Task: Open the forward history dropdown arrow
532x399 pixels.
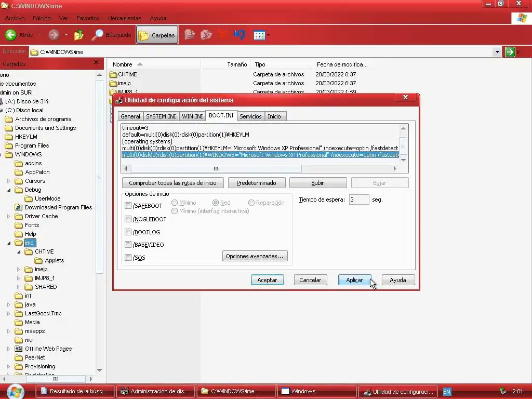Action: point(66,35)
